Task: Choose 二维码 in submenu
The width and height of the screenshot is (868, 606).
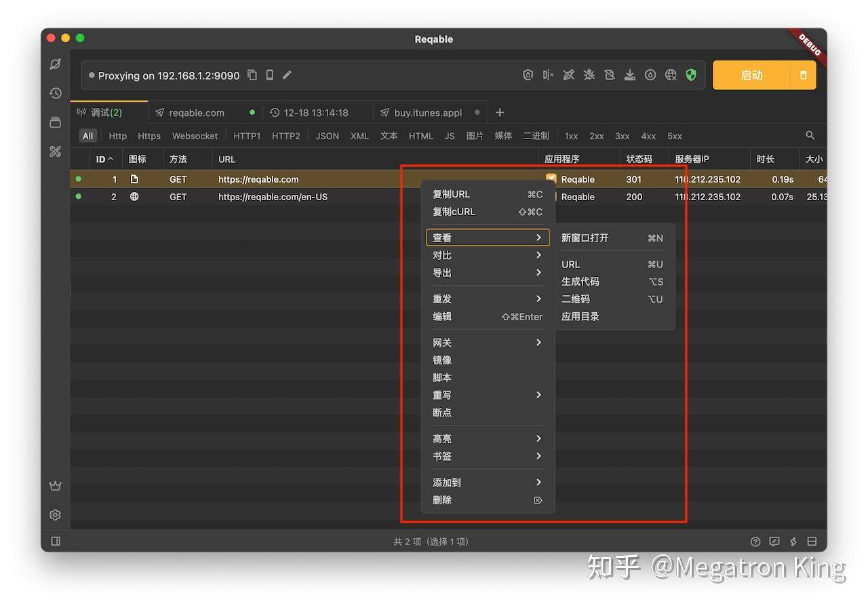Action: coord(612,299)
